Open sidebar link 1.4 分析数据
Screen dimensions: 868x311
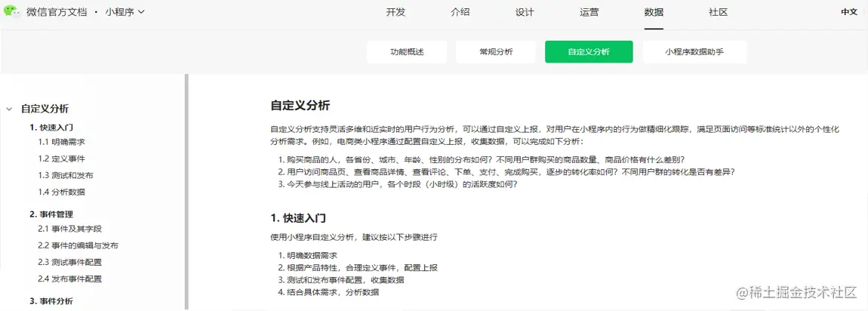61,192
